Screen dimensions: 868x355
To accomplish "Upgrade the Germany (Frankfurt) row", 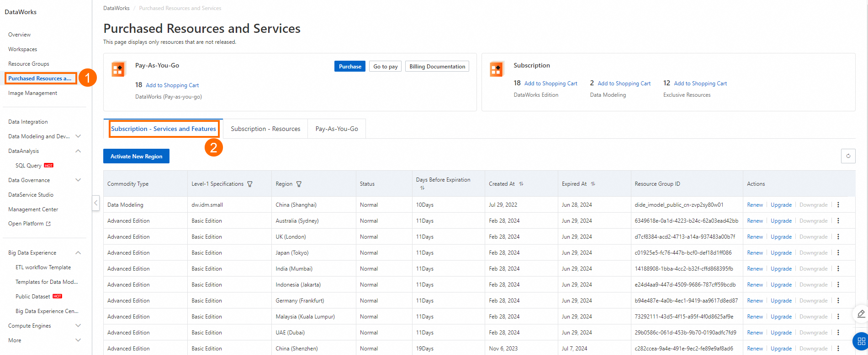I will (781, 301).
